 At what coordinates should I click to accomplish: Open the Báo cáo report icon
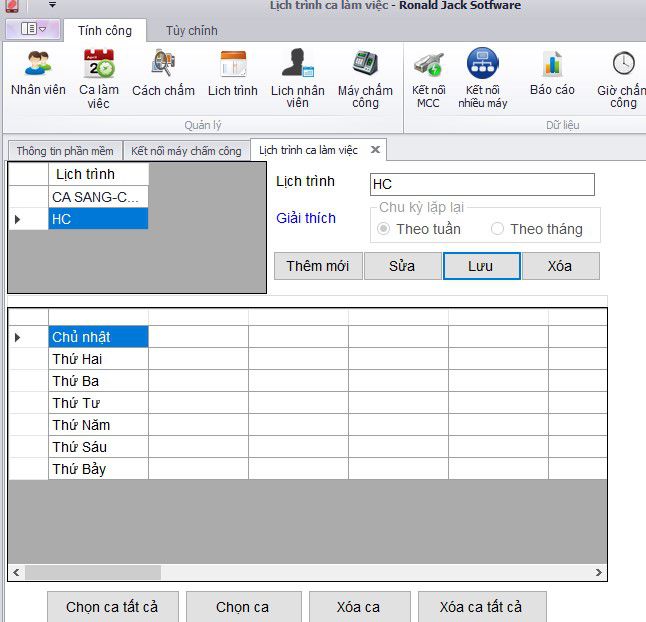pyautogui.click(x=552, y=65)
